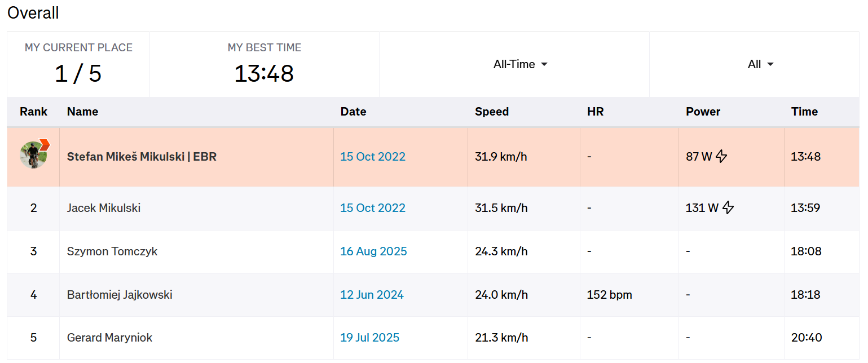Click the Time column header
Viewport: 868px width, 363px height.
click(804, 112)
